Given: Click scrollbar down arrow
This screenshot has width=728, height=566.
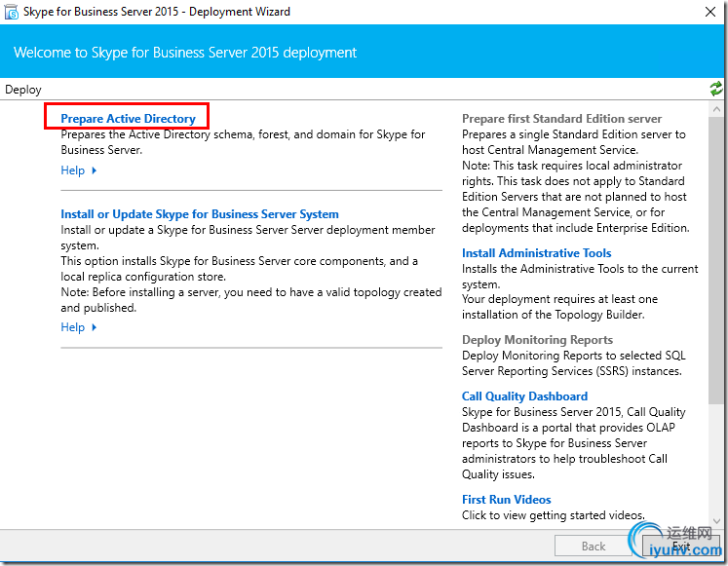Looking at the screenshot, I should [716, 520].
